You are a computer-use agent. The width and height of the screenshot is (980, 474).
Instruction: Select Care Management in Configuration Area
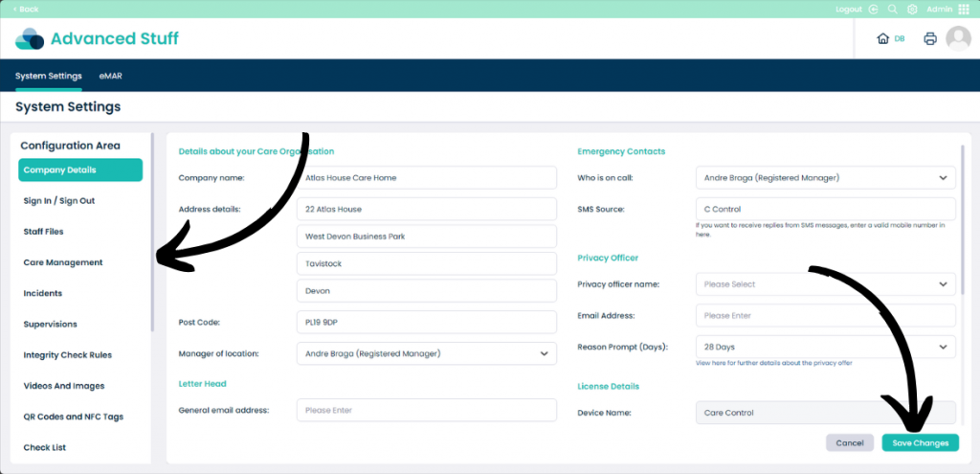pyautogui.click(x=63, y=262)
